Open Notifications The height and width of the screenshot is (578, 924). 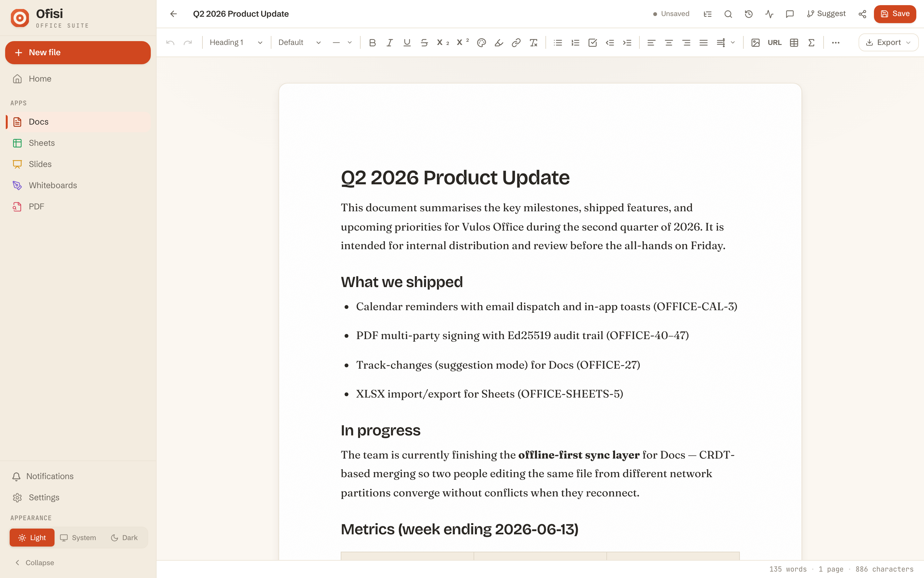coord(78,476)
